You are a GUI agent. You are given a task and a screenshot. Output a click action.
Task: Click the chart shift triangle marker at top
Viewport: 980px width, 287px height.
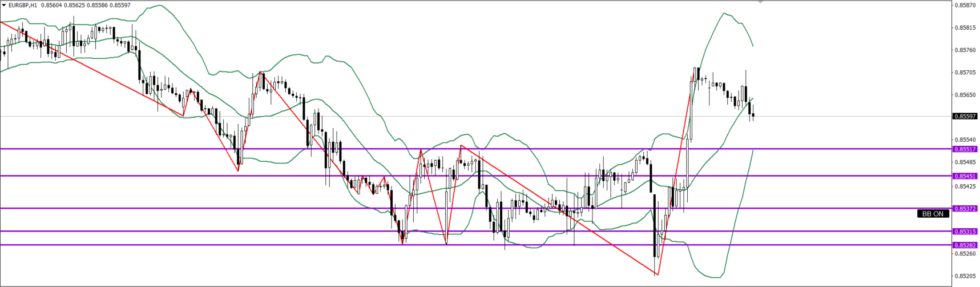[x=760, y=2]
